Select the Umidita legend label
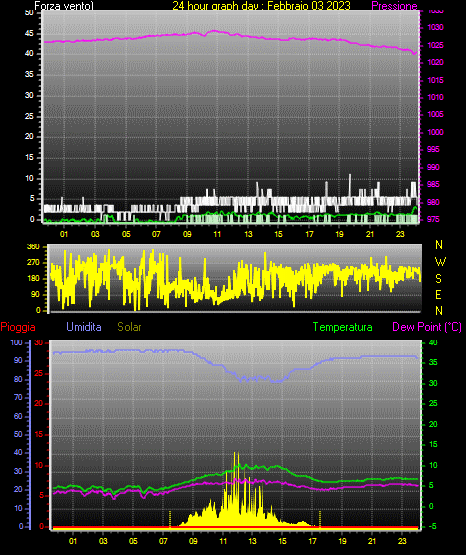Image resolution: width=466 pixels, height=555 pixels. (84, 327)
